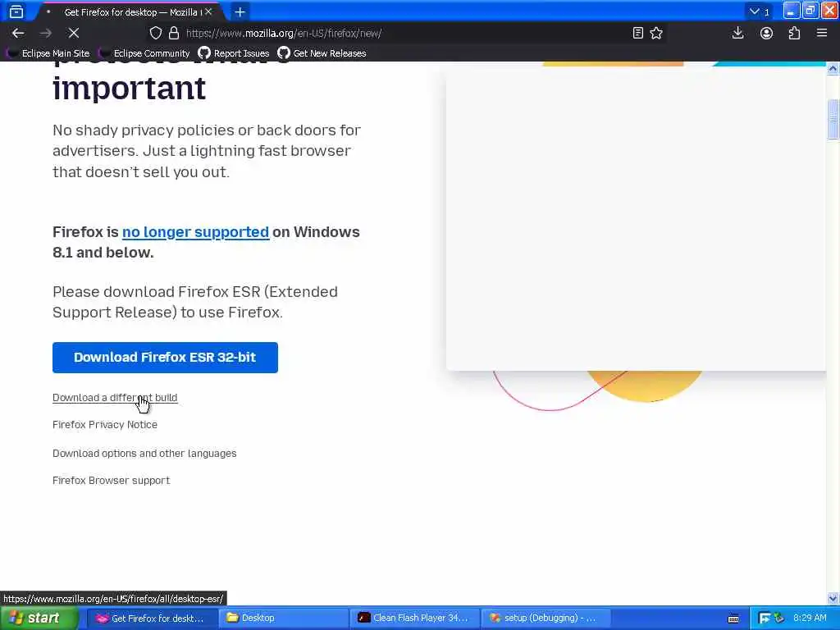
Task: Open 'Download a different build' link
Action: (x=115, y=398)
